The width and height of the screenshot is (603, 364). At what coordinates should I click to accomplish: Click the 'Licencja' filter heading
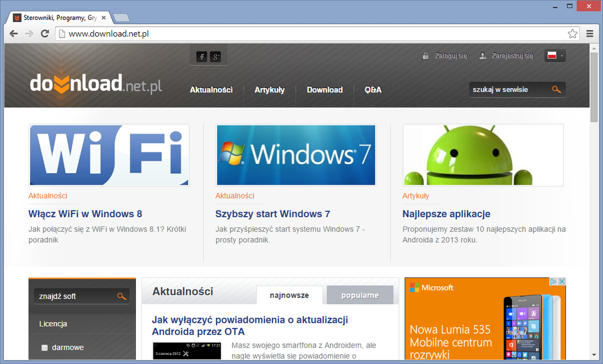(53, 324)
